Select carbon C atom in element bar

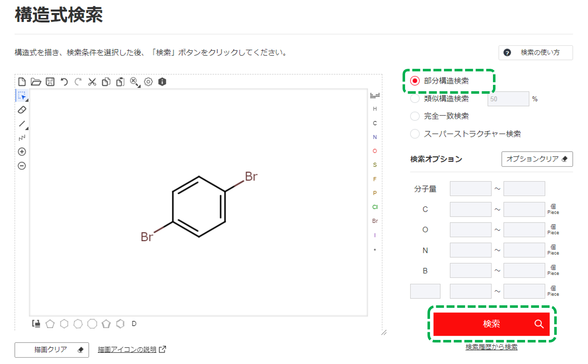click(375, 123)
